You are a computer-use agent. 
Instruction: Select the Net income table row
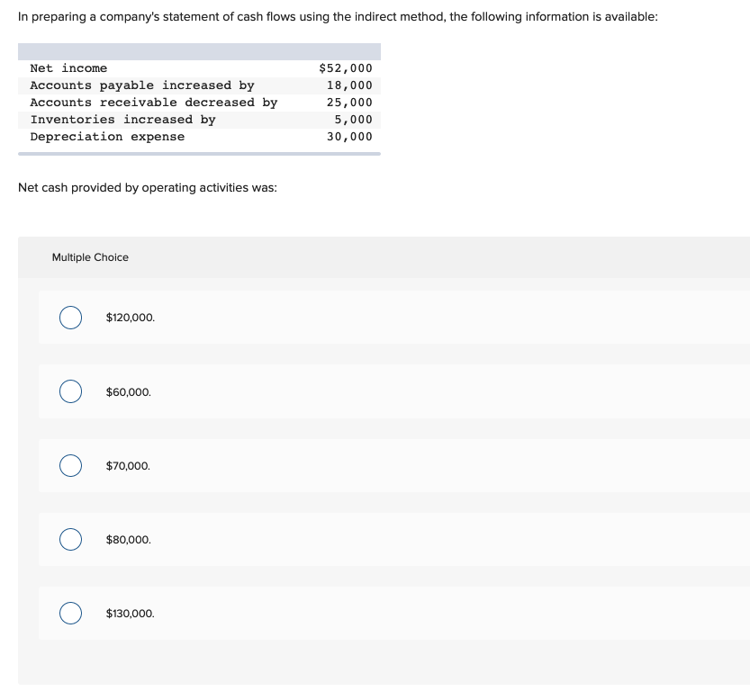point(198,67)
